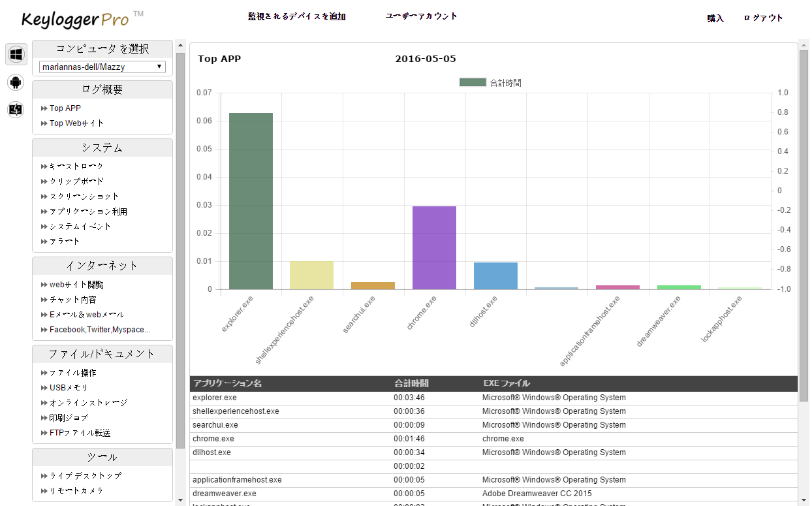Select applicationframehost.exe in the table
812x506 pixels.
pyautogui.click(x=237, y=480)
